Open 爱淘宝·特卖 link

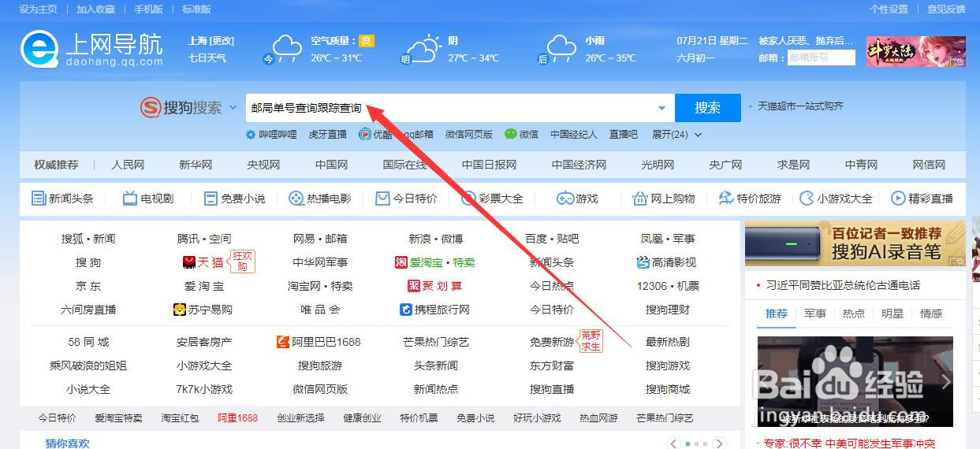(x=435, y=262)
